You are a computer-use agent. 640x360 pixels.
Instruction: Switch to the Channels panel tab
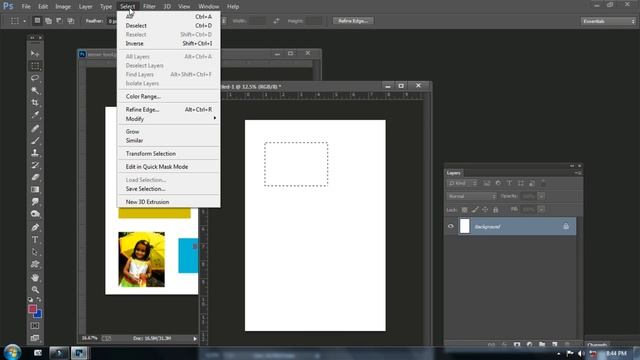(x=597, y=345)
